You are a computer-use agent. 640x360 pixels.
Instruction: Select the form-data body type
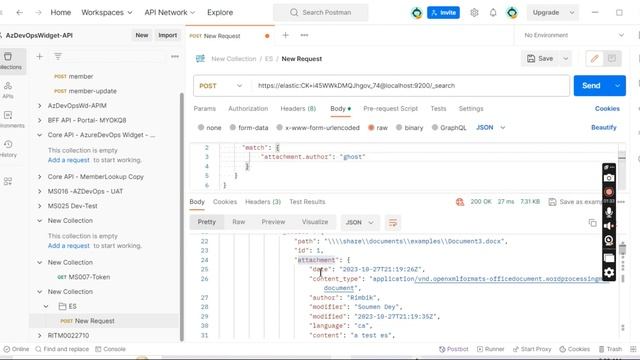[249, 128]
